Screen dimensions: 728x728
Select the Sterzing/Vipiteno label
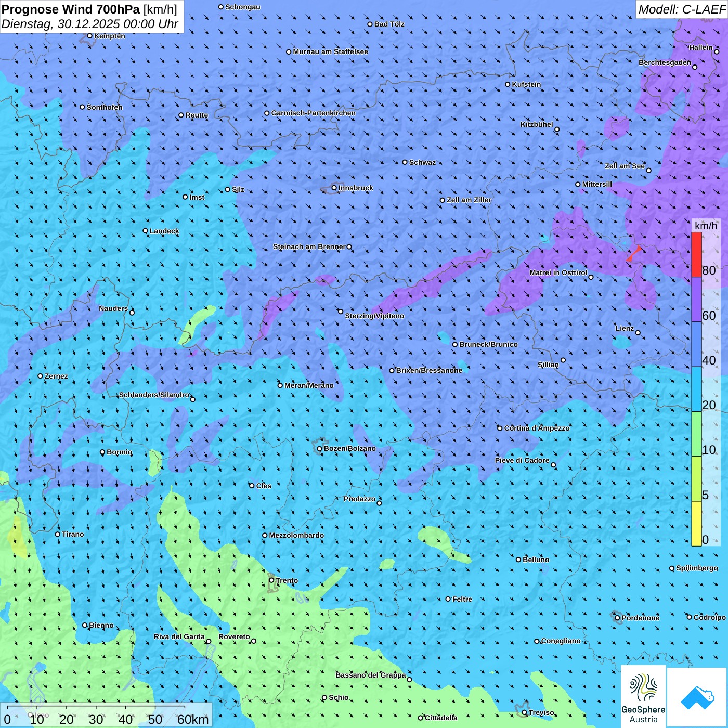(374, 316)
